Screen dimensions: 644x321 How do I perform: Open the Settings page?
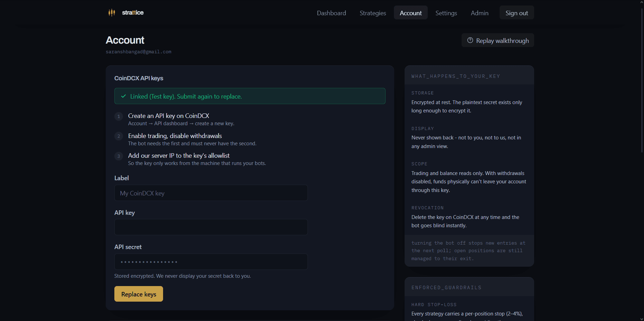(446, 13)
